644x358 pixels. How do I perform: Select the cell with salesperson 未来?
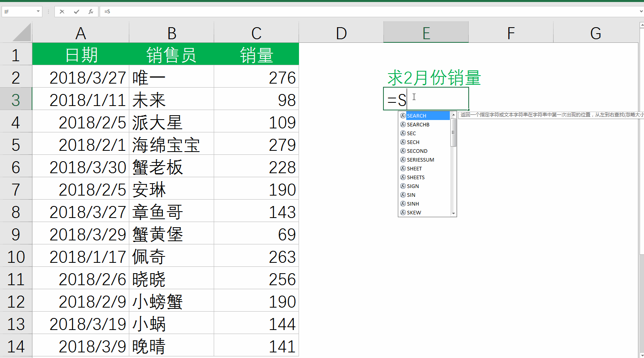[x=172, y=99]
